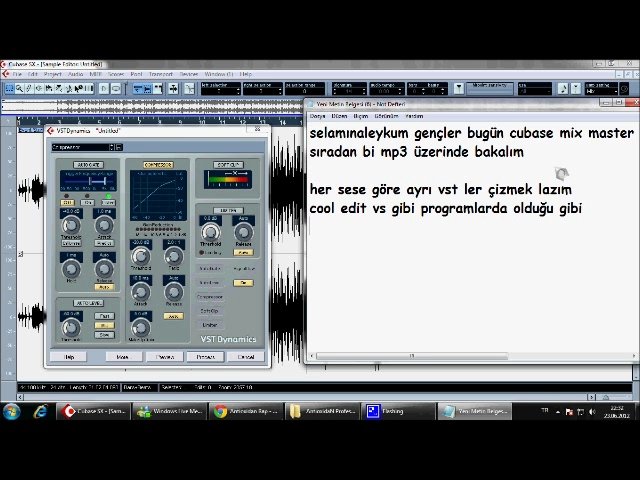Click the Compressor MakeUp Gain knob
The width and height of the screenshot is (640, 480).
(x=140, y=328)
